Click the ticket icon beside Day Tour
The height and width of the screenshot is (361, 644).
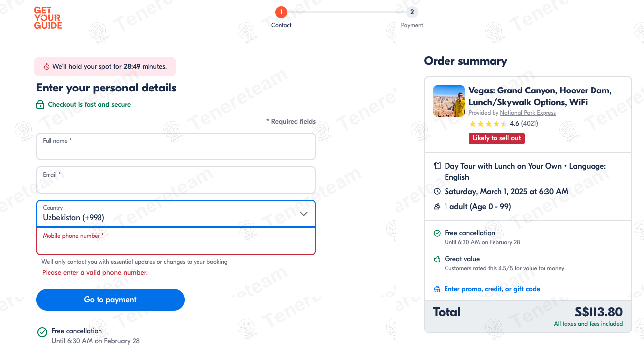pyautogui.click(x=437, y=166)
